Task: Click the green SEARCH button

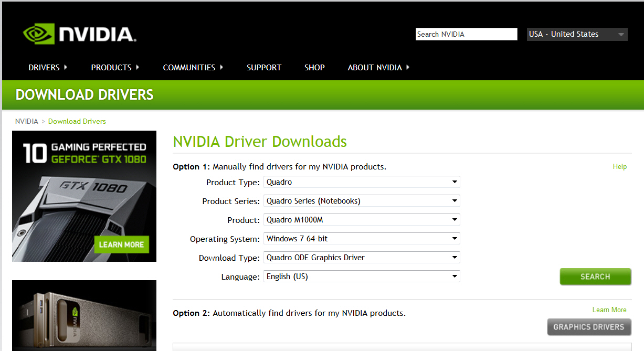Action: pyautogui.click(x=595, y=276)
